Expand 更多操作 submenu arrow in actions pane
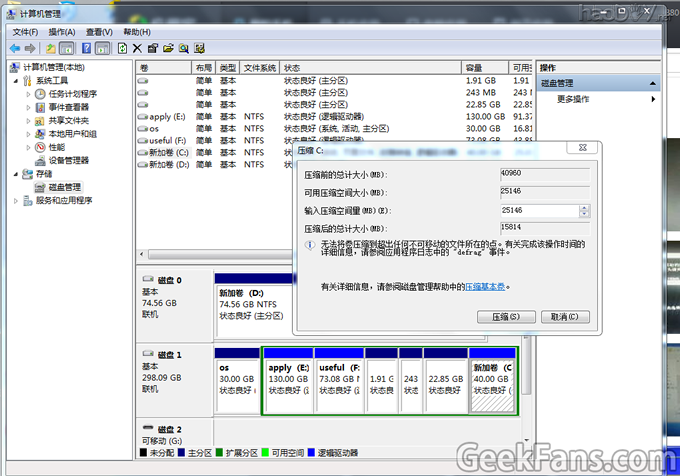Image resolution: width=680 pixels, height=476 pixels. 653,99
